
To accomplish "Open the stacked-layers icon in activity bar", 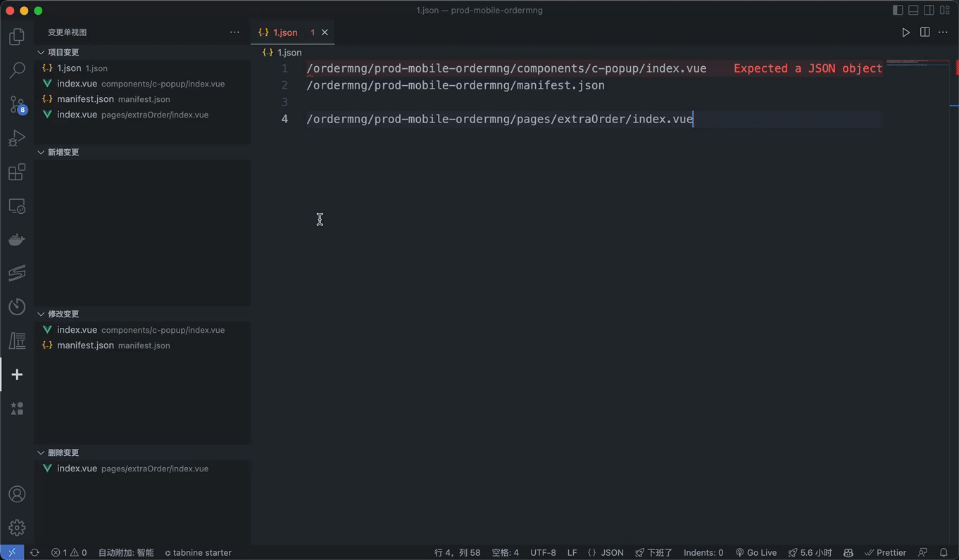I will (17, 273).
